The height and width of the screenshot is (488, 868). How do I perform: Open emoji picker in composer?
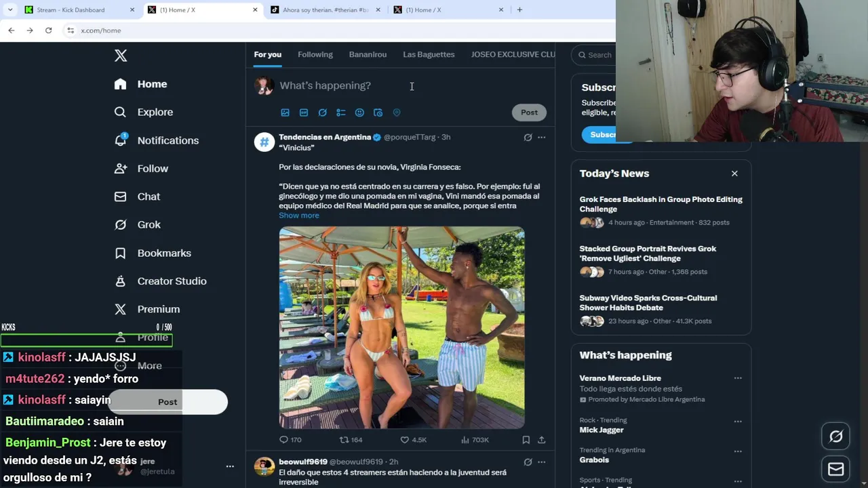[x=359, y=113]
